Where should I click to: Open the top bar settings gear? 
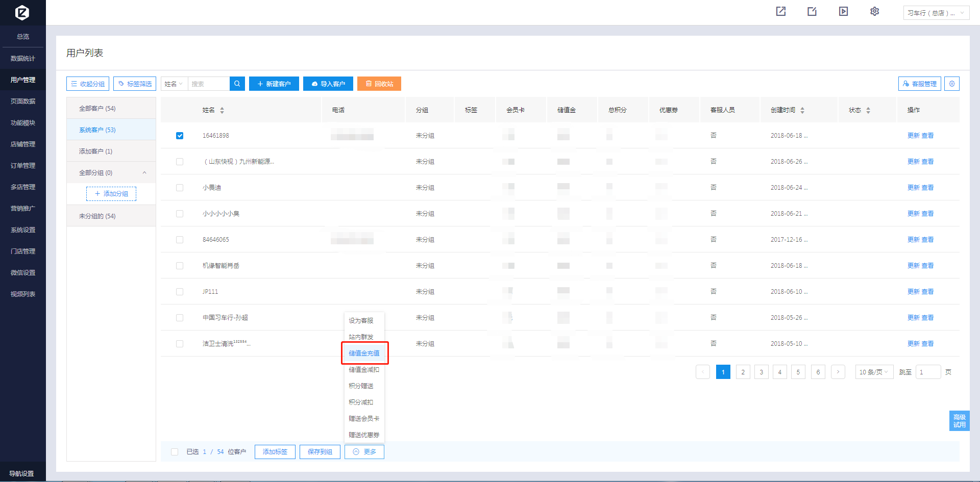click(874, 12)
